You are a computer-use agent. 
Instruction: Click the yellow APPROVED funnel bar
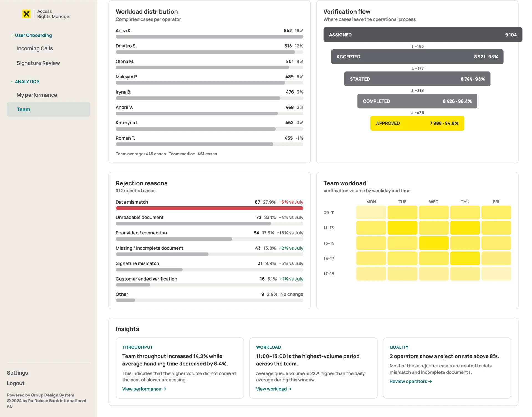click(x=417, y=123)
